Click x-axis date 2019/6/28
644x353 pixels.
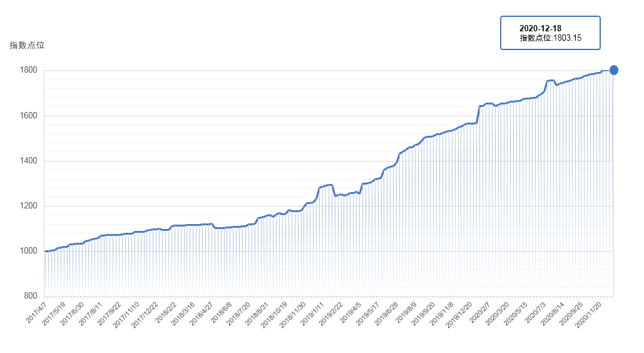pos(386,314)
